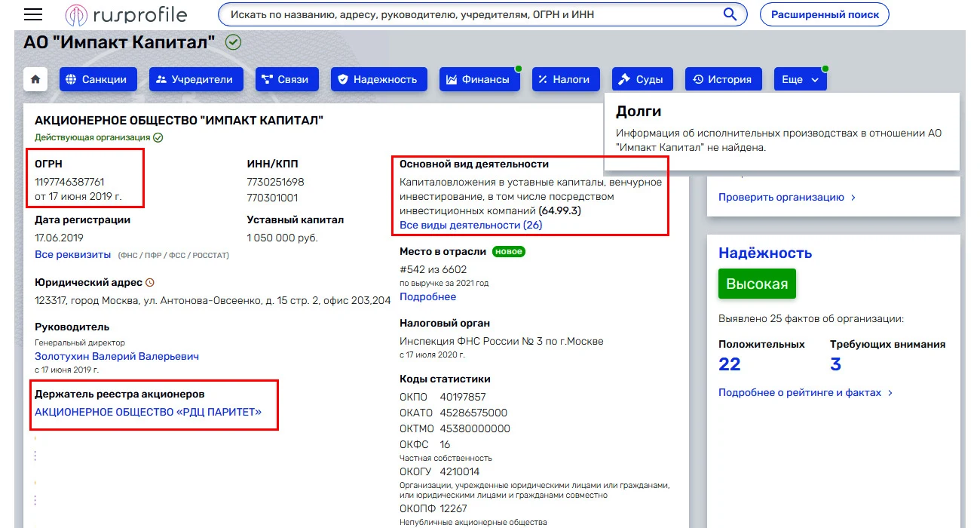This screenshot has height=528, width=980.
Task: Select the legal address text
Action: 213,299
